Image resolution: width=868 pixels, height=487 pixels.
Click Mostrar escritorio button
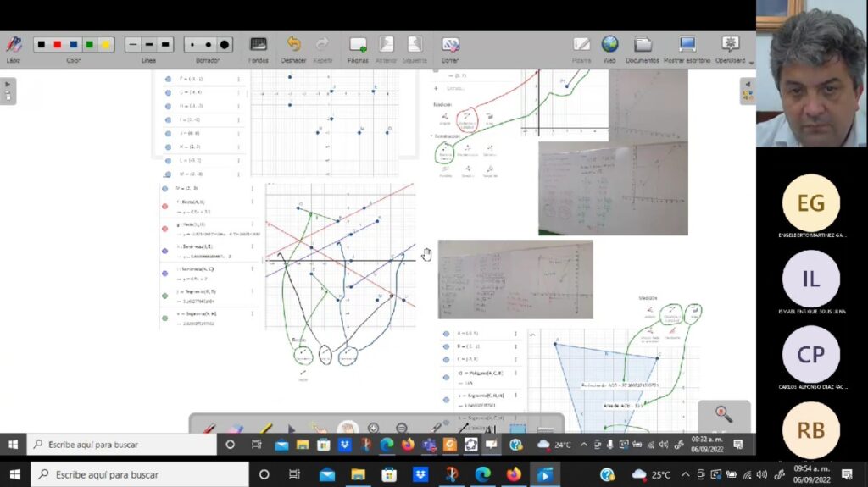[x=687, y=49]
